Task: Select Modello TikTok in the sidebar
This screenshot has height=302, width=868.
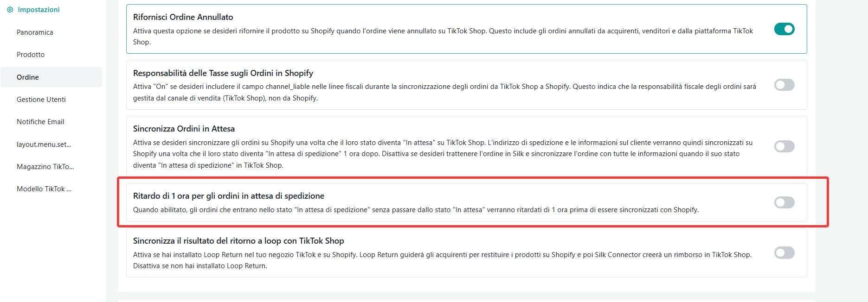Action: [x=44, y=189]
